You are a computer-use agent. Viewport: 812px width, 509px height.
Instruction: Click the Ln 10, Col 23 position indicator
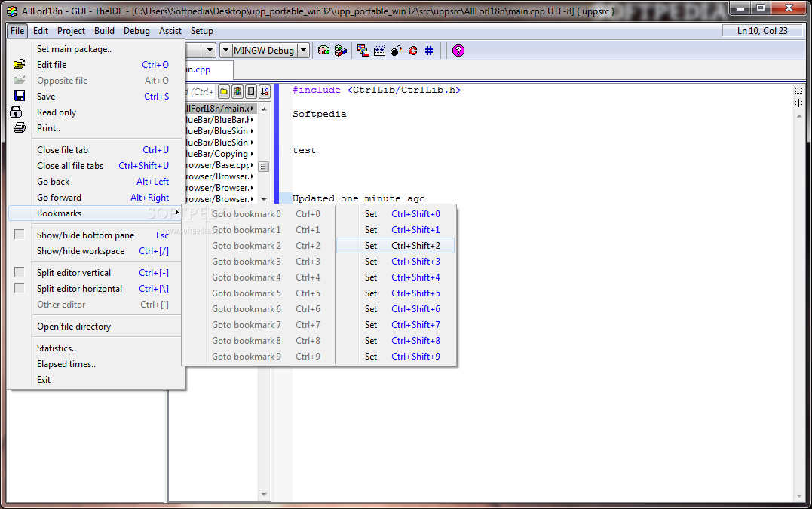(x=762, y=31)
